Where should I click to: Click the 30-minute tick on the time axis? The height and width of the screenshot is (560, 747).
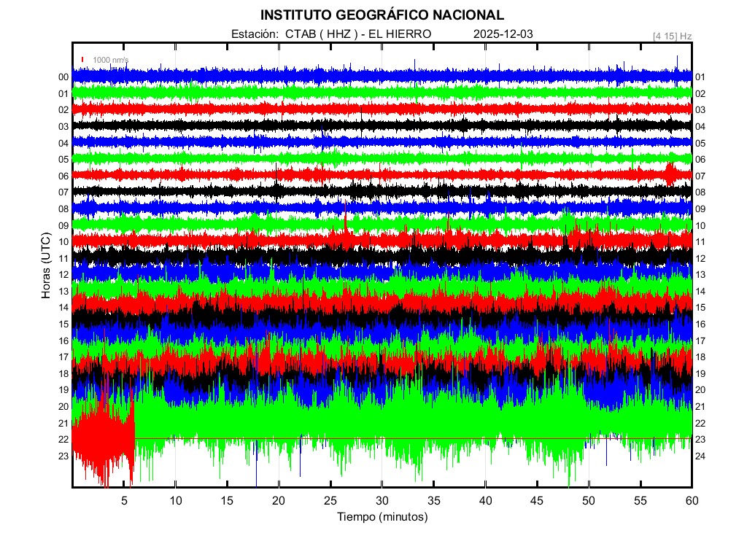[x=382, y=500]
